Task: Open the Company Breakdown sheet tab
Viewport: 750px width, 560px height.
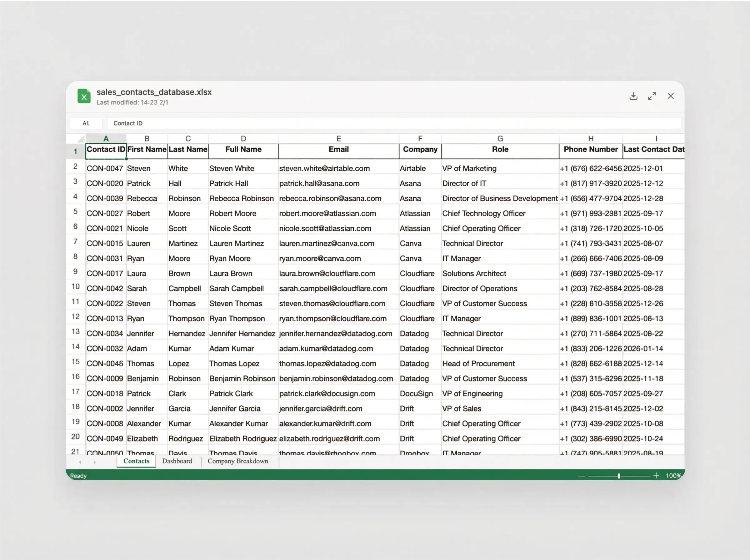Action: (x=238, y=461)
